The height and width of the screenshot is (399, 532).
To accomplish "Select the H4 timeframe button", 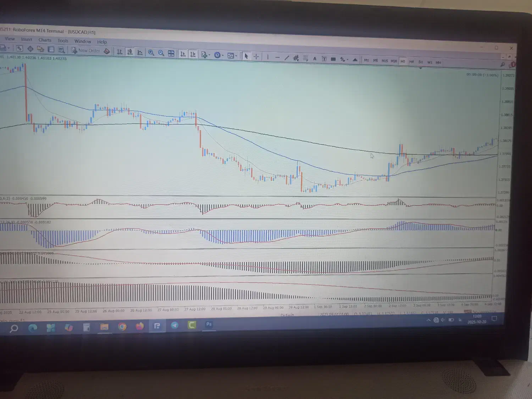I will coord(411,62).
